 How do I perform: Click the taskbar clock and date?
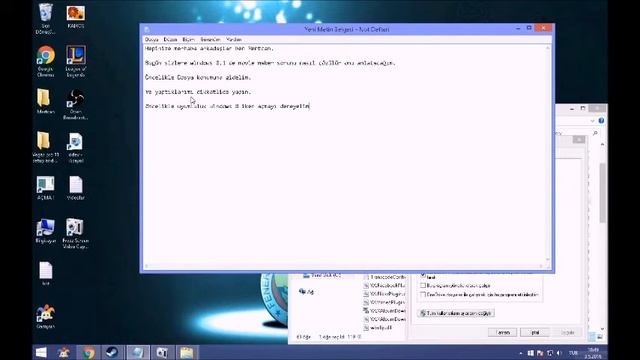593,353
